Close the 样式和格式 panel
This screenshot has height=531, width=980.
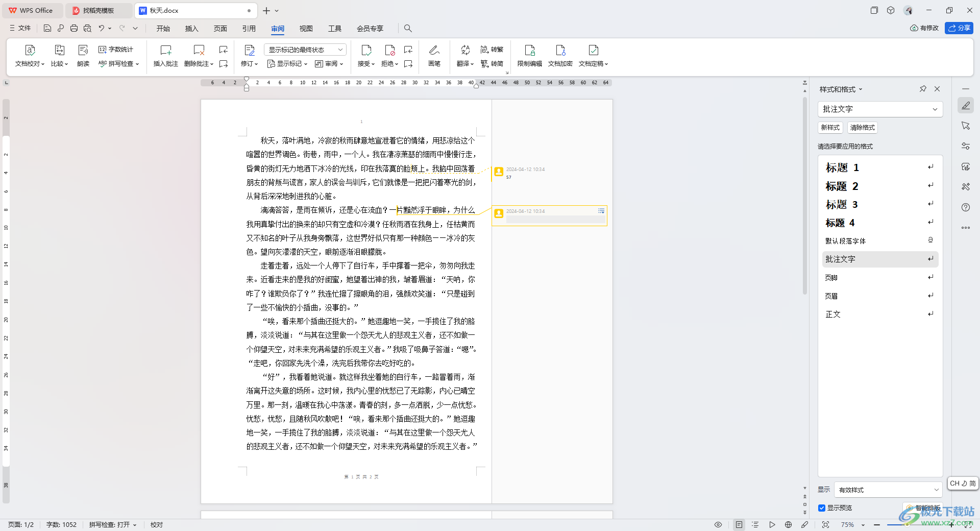coord(937,89)
